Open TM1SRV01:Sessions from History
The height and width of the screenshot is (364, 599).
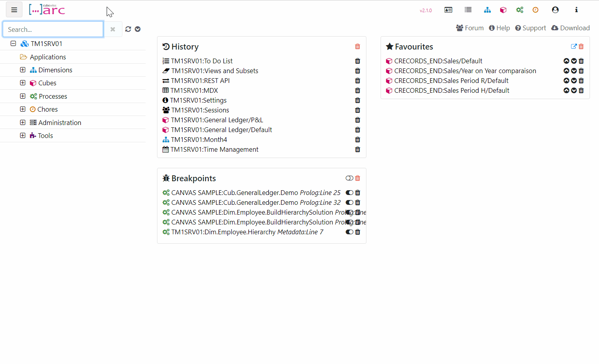pos(200,110)
